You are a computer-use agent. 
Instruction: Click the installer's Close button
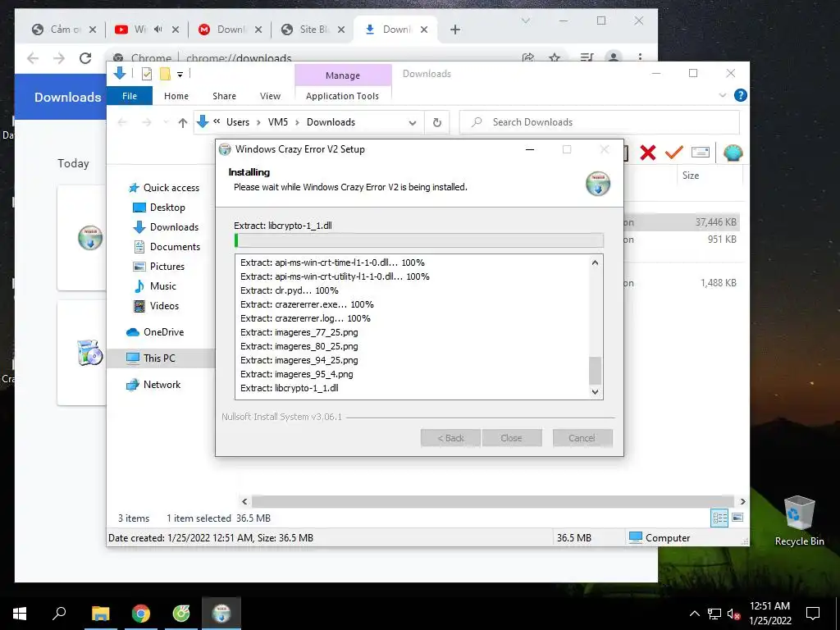tap(512, 438)
